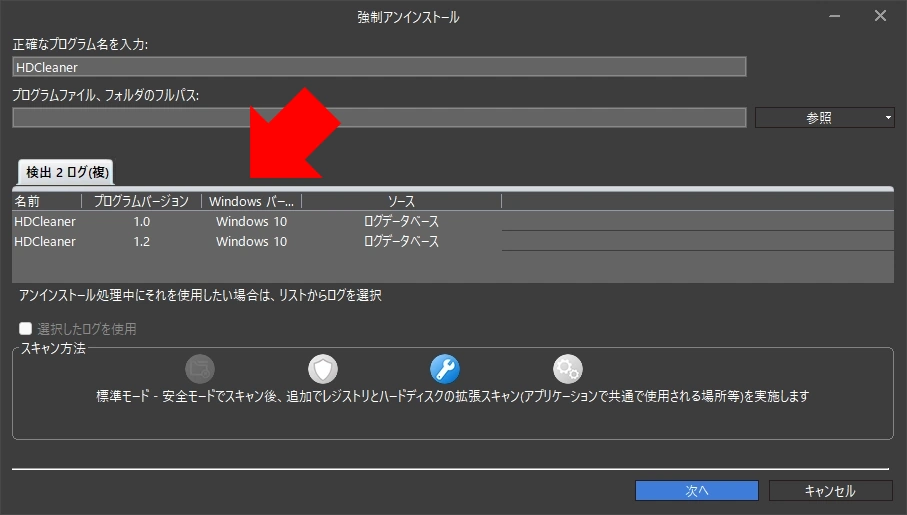Screen dimensions: 907x515
Task: Click ログデータベース in the version 1.2 row
Action: point(401,242)
